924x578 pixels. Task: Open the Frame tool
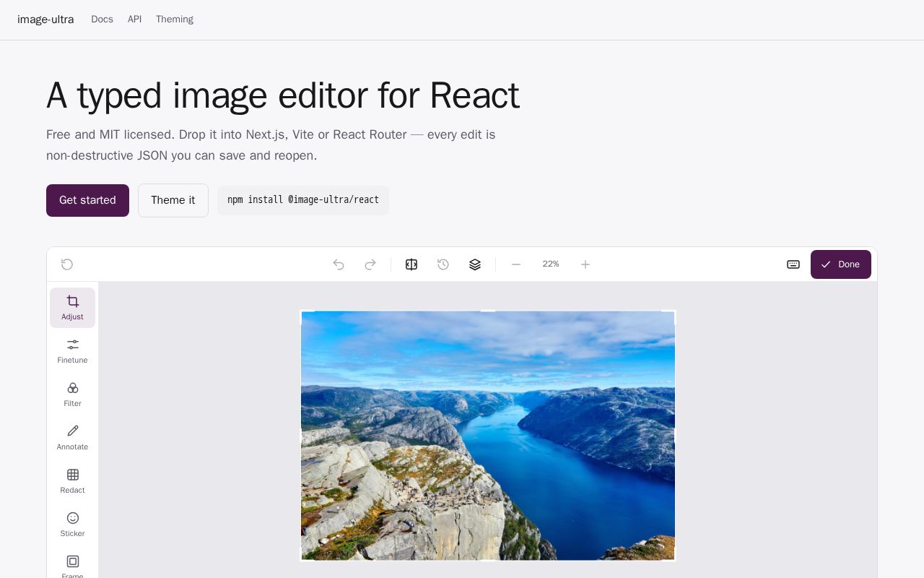(x=72, y=565)
